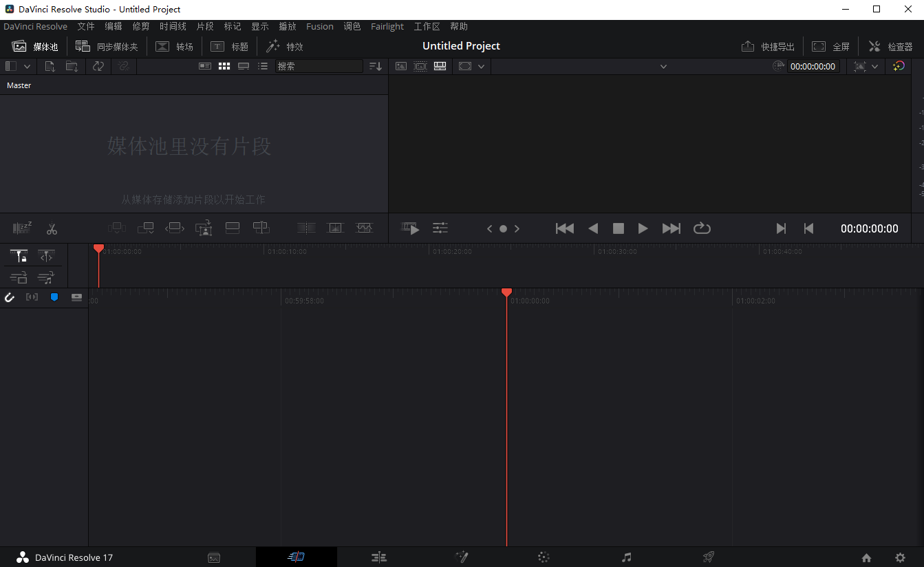Open the media pool sort order menu
This screenshot has width=924, height=567.
(x=376, y=66)
